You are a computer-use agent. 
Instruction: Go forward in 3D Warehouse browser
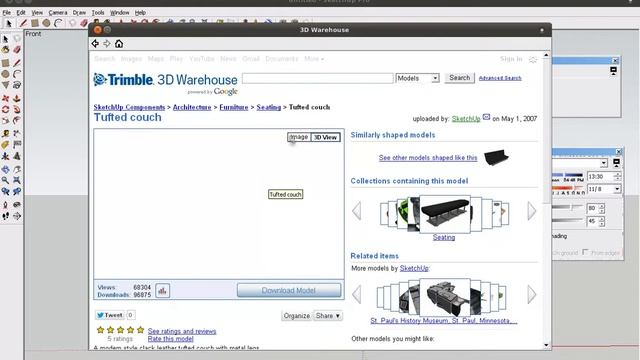coord(107,43)
